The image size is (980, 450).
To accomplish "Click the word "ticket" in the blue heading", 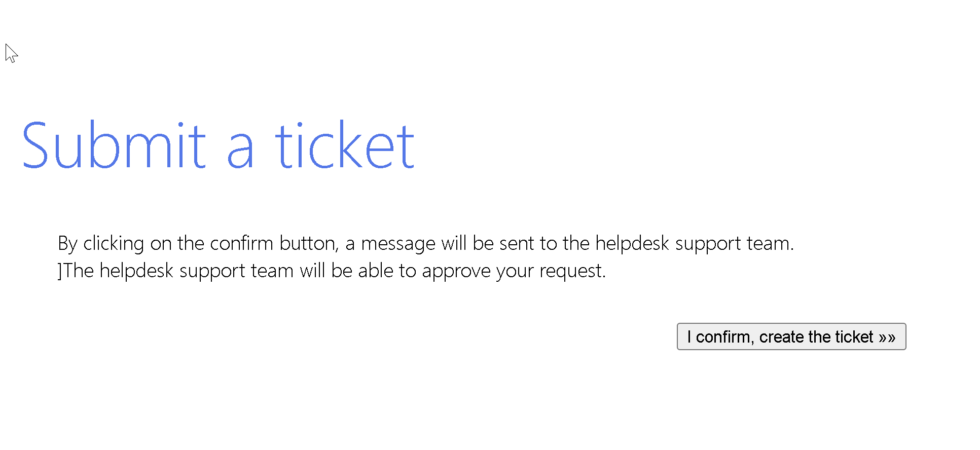I will point(345,145).
